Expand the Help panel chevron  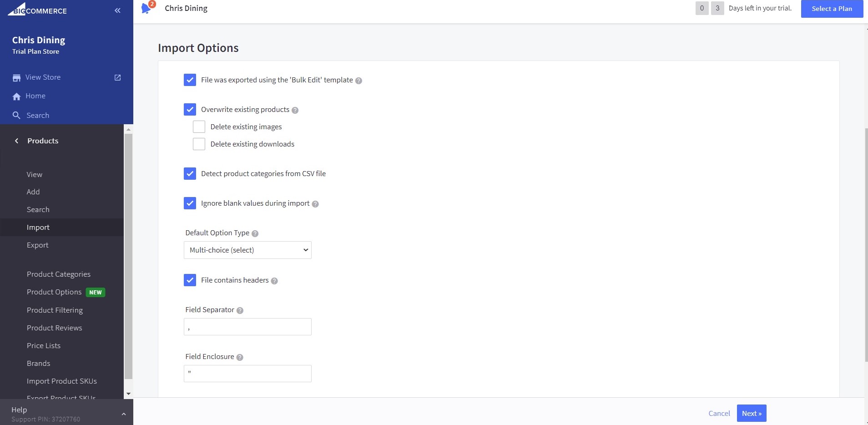(x=123, y=414)
